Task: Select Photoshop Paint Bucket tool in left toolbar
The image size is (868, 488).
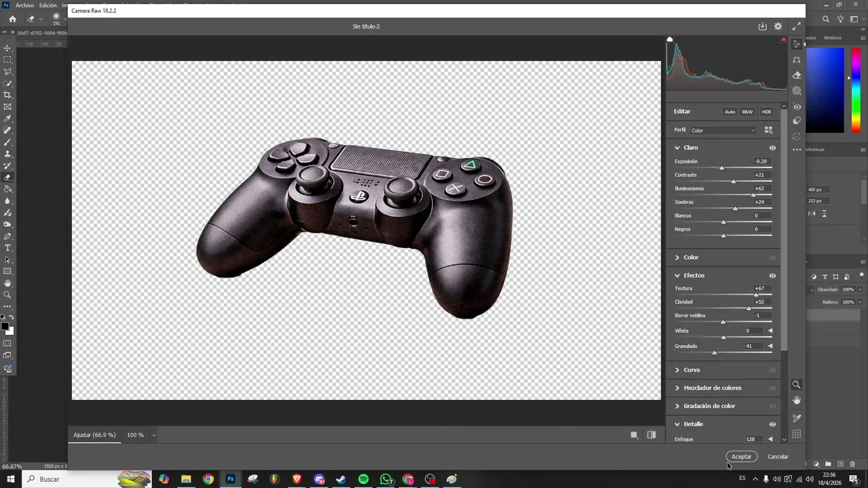Action: tap(7, 189)
